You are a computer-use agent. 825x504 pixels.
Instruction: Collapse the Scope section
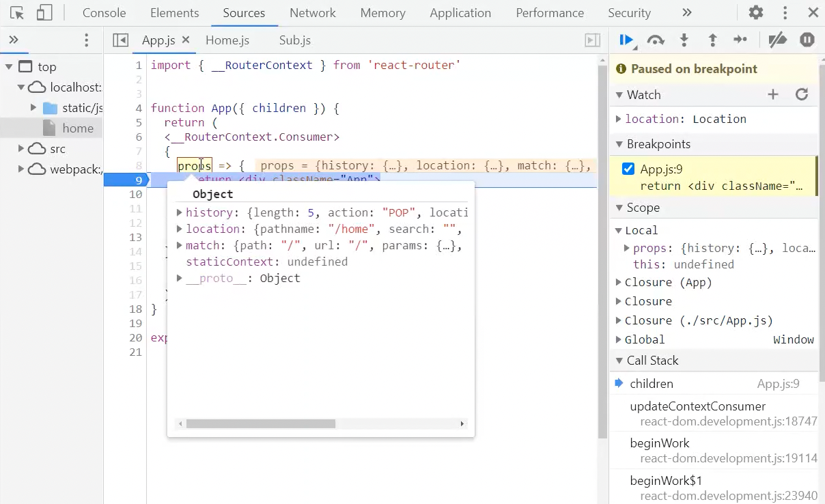coord(619,208)
